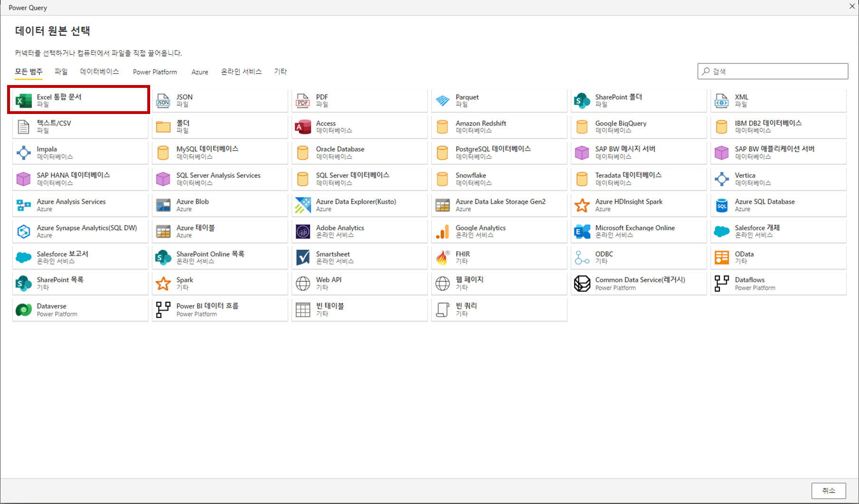Open the Azure Synapse Analytics icon
Viewport: 859px width, 504px height.
(24, 231)
